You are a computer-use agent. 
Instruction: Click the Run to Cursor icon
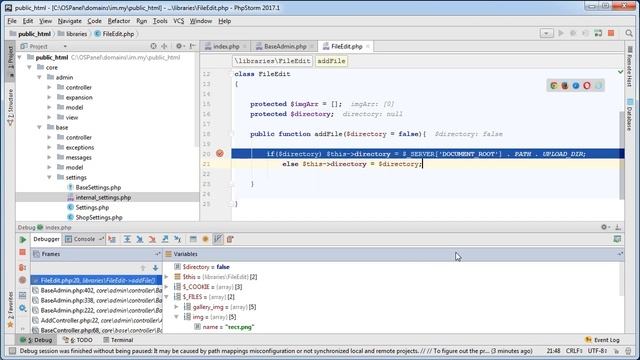click(177, 240)
